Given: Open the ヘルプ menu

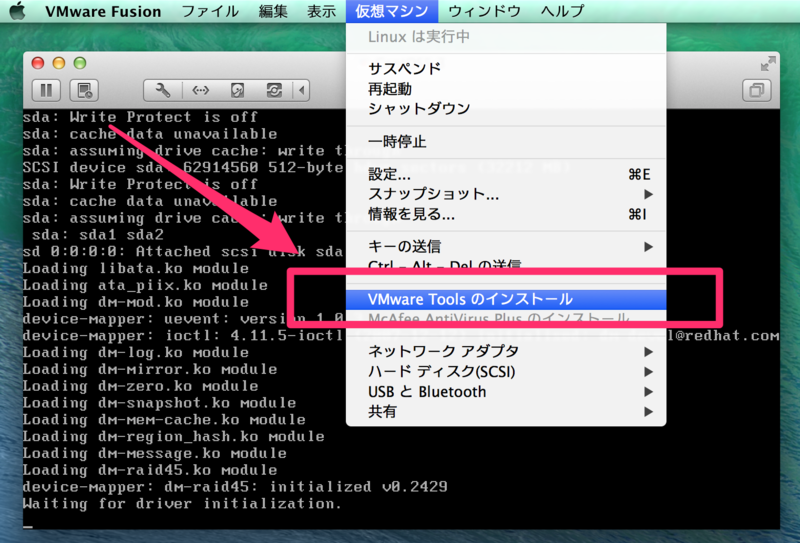Looking at the screenshot, I should click(562, 11).
